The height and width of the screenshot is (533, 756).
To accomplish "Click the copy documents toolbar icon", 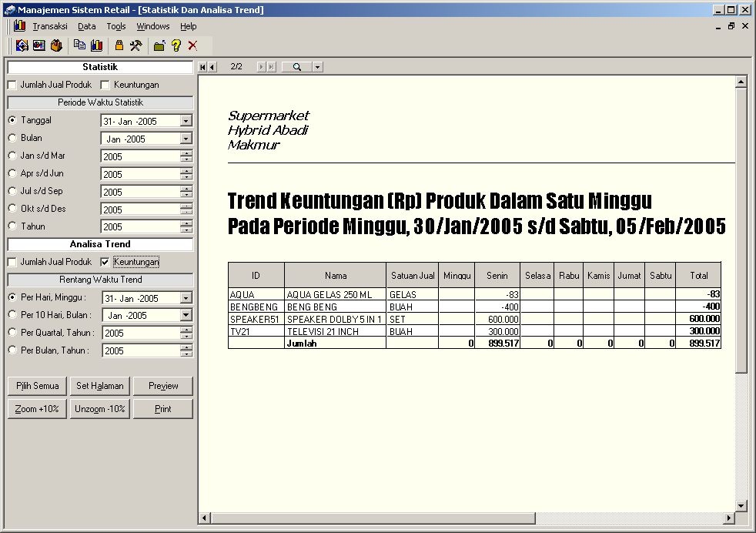I will [79, 45].
